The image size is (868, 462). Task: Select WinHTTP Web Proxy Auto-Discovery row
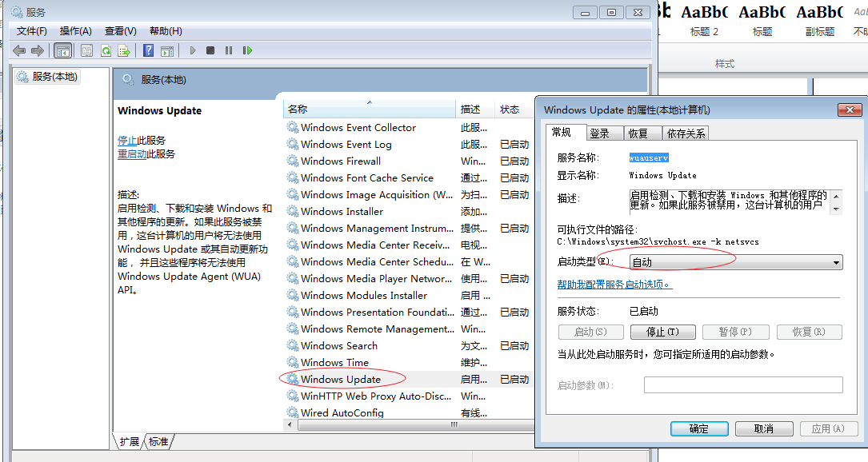(409, 396)
